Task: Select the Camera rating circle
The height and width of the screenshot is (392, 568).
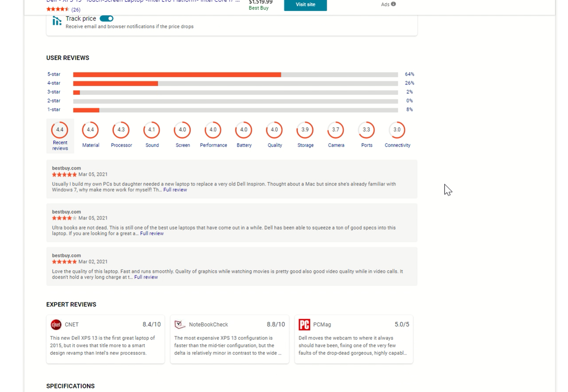Action: tap(336, 130)
